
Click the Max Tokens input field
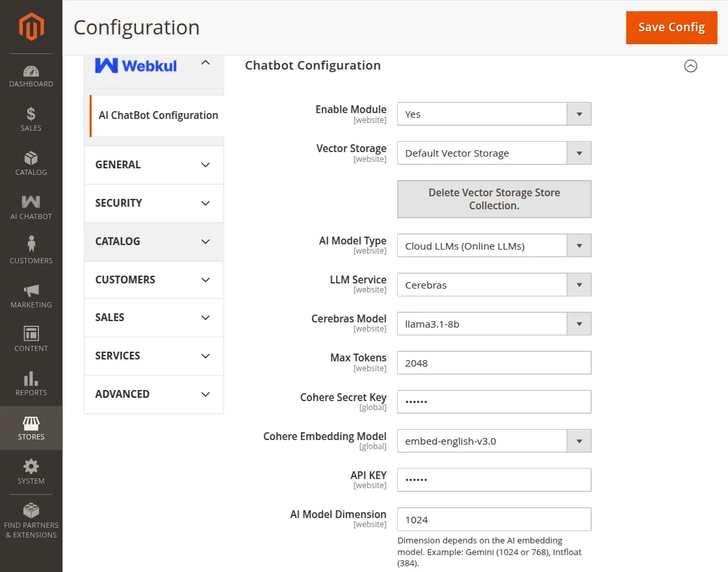point(494,363)
